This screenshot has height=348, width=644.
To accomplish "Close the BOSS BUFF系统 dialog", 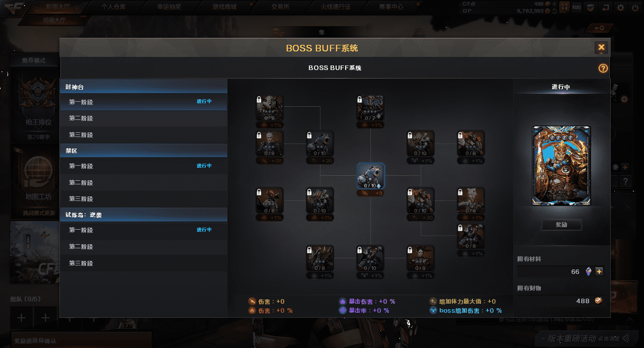I will tap(601, 48).
